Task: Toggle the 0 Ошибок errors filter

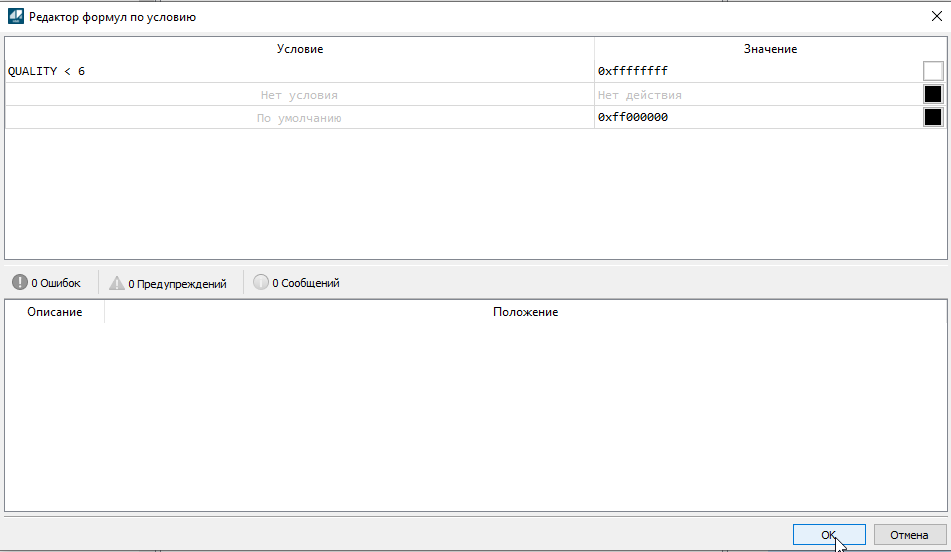Action: point(47,283)
